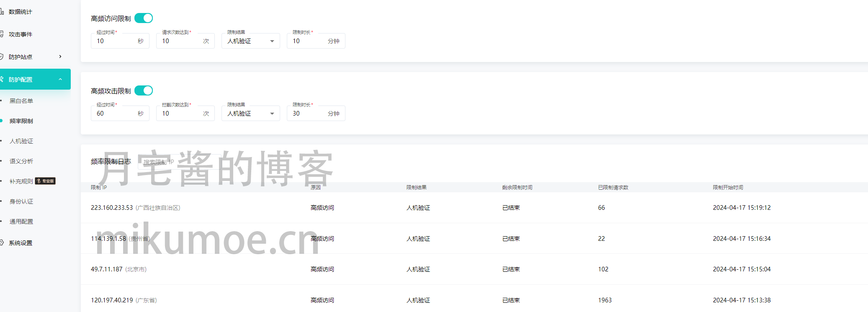Select 频率限制 submenu item
868x312 pixels.
click(21, 121)
